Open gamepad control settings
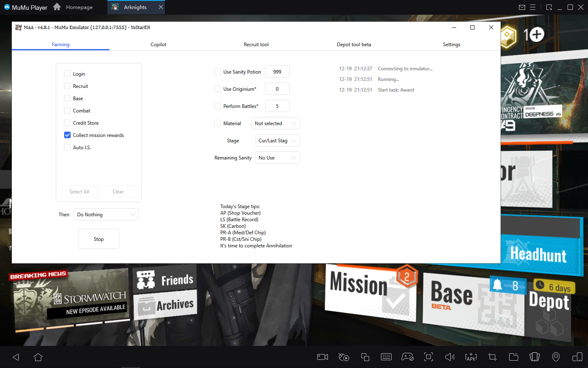The image size is (588, 368). point(407,357)
